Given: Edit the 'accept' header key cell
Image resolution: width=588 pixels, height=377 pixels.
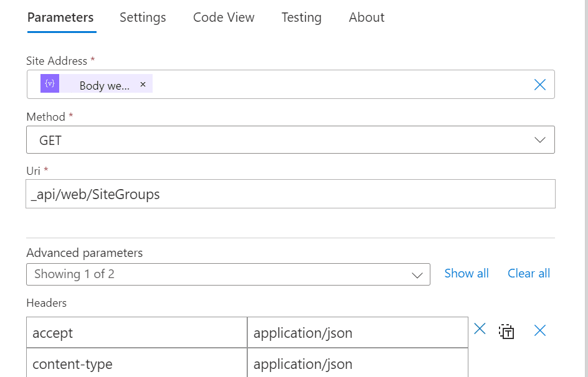Looking at the screenshot, I should pyautogui.click(x=137, y=332).
